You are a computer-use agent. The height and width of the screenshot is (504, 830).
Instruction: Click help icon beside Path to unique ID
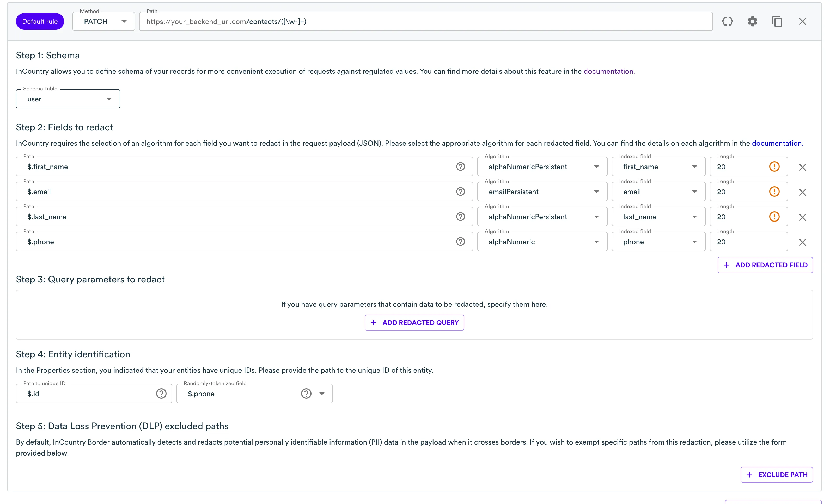point(161,394)
